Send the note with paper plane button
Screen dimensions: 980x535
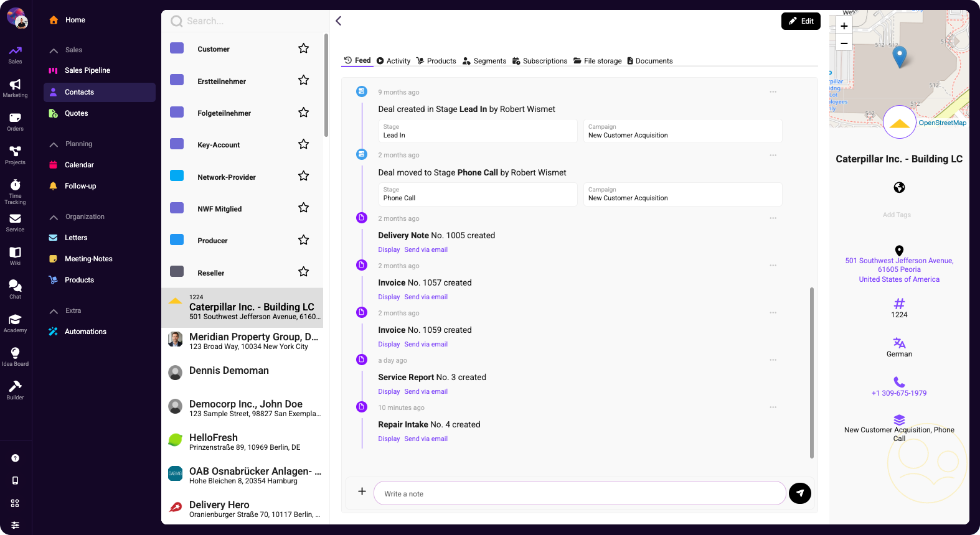tap(800, 493)
